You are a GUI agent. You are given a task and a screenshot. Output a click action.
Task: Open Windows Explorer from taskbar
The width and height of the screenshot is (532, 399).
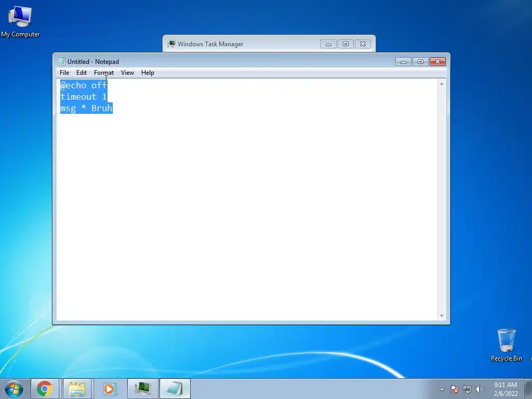coord(77,389)
